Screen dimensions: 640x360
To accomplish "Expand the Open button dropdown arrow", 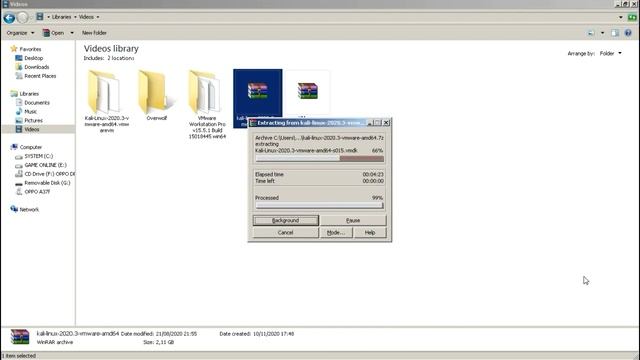I will [x=72, y=33].
